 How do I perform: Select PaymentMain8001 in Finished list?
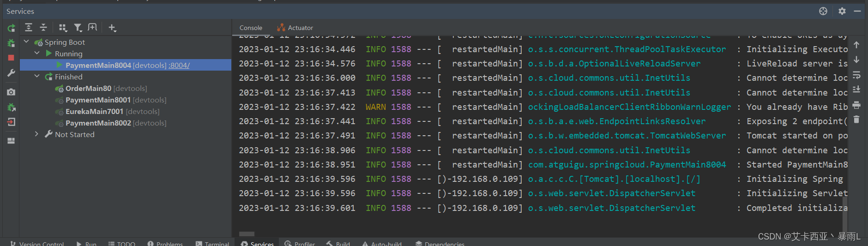98,100
